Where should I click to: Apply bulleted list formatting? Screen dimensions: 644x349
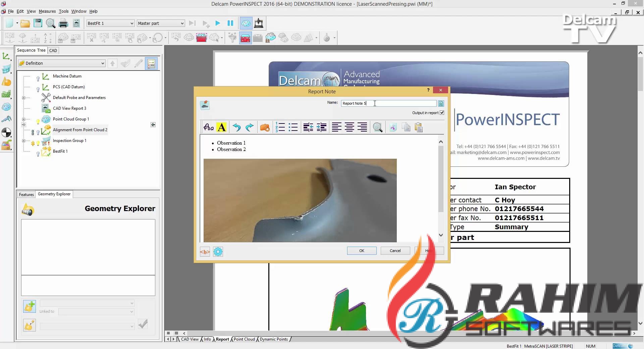[293, 127]
